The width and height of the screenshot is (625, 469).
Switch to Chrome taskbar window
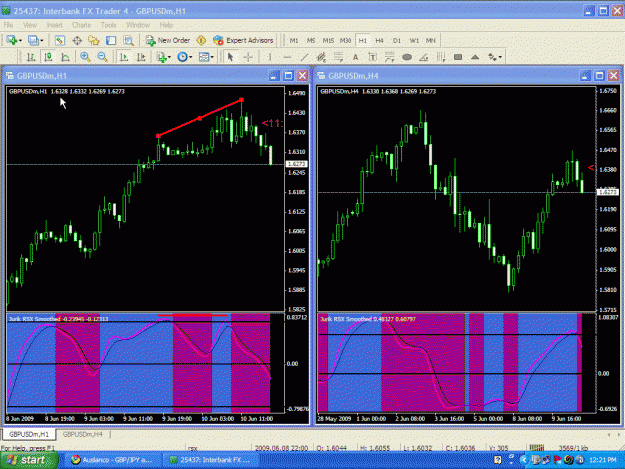click(x=112, y=460)
